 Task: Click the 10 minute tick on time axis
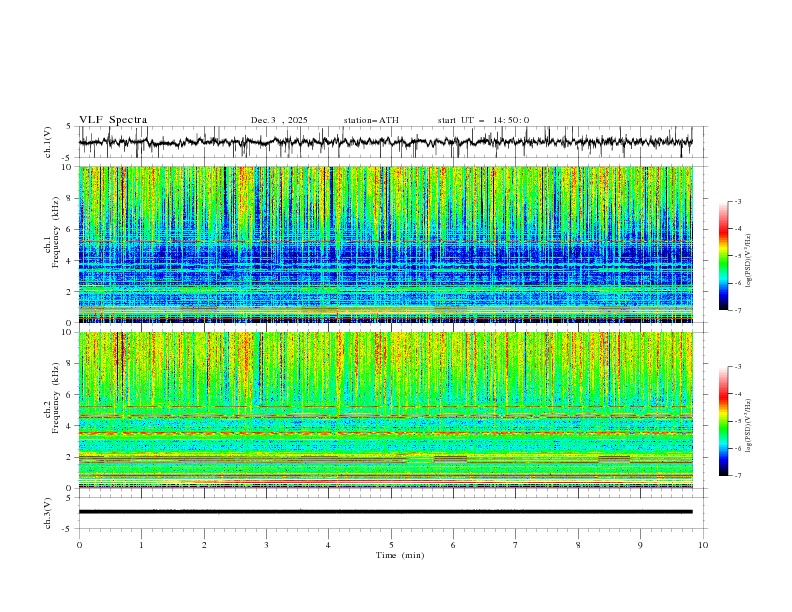pyautogui.click(x=703, y=544)
